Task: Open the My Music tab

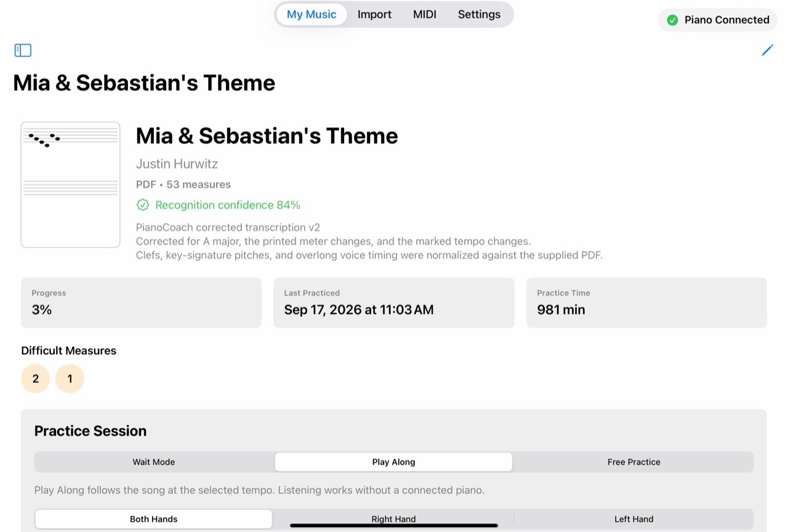Action: 312,14
